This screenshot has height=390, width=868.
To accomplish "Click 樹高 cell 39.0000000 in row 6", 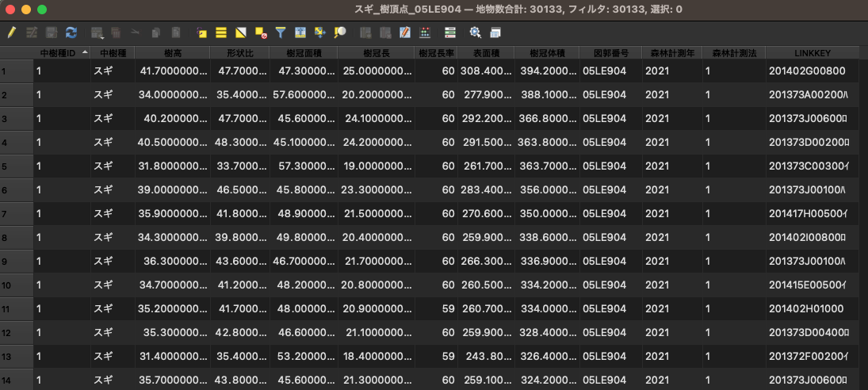I will tap(172, 189).
